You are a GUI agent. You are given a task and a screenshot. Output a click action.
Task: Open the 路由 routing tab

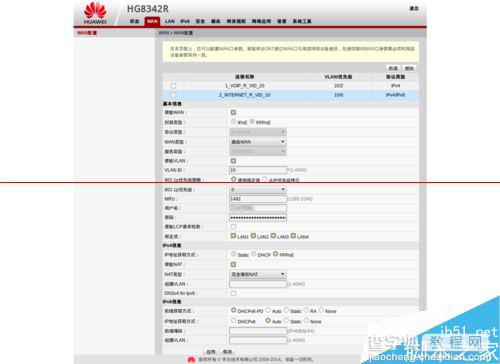coord(216,21)
